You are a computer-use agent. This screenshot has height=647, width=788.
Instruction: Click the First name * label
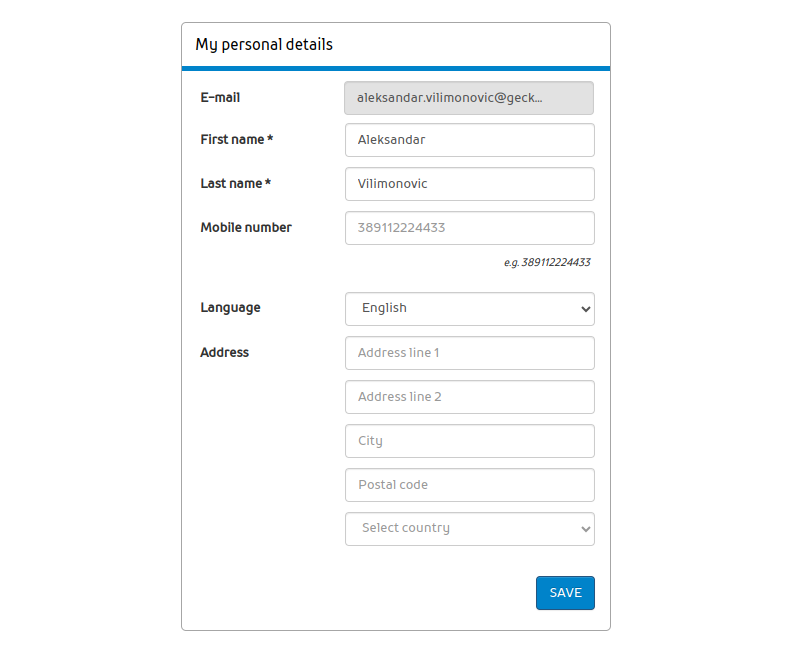(237, 140)
